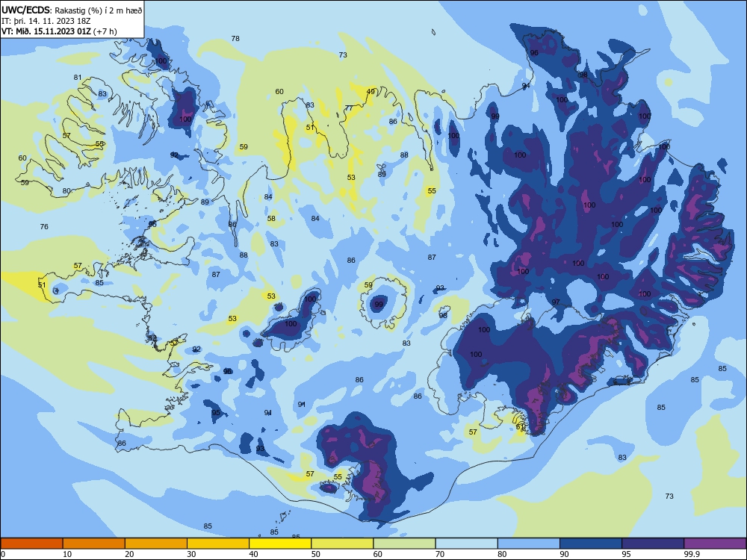Click the 'UWC/ECDS: Rakastig (%) í 2 m hæð' title
The height and width of the screenshot is (560, 747).
(x=72, y=10)
